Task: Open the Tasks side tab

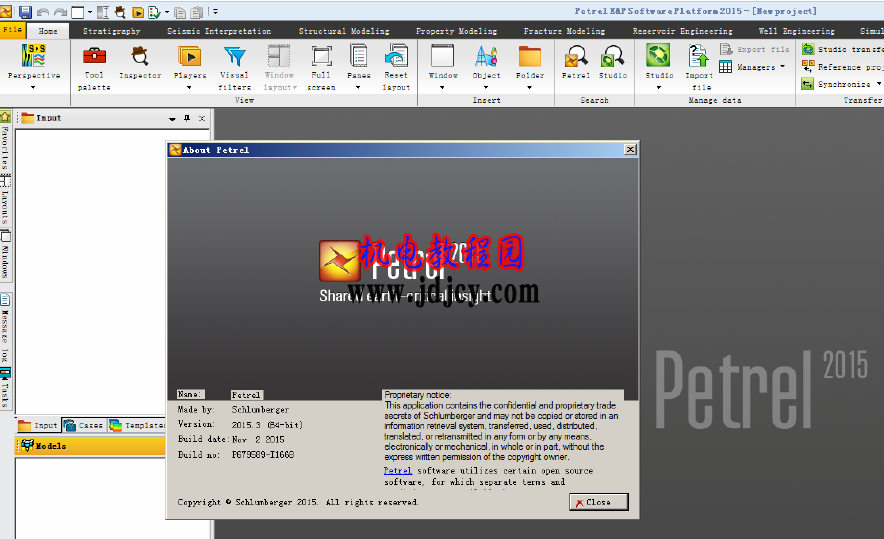Action: [5, 388]
